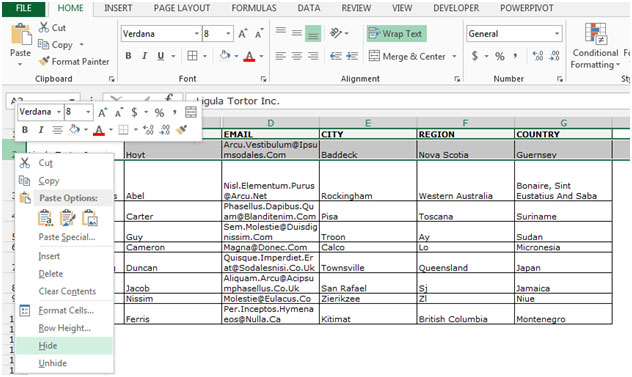Screen dimensions: 632x377
Task: Open the Number Format General dropdown
Action: (557, 33)
